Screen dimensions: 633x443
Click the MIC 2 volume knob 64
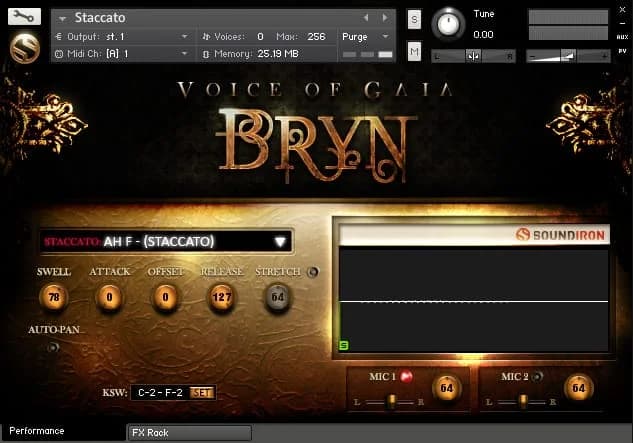pyautogui.click(x=578, y=388)
